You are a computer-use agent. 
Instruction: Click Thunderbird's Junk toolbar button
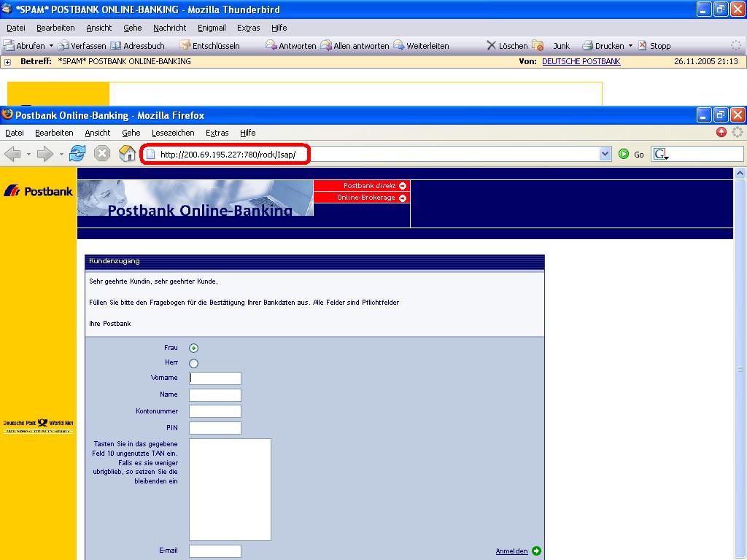click(x=551, y=46)
